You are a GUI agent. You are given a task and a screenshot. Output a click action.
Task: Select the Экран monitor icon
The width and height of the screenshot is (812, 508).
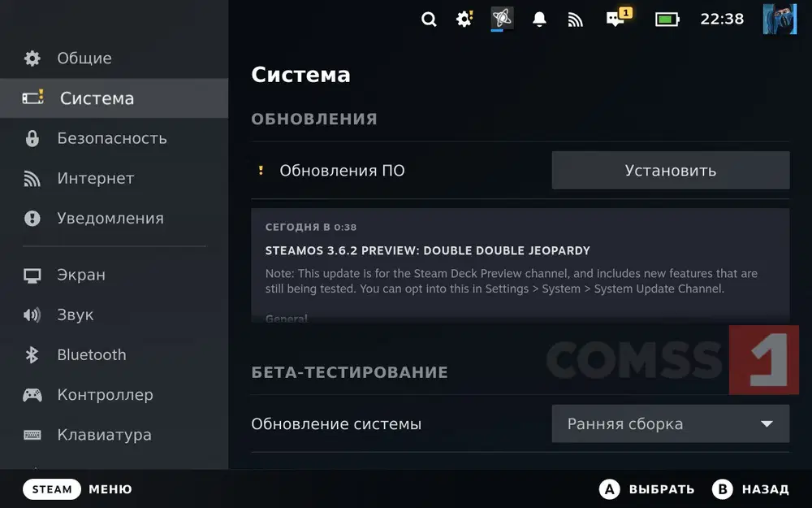32,276
